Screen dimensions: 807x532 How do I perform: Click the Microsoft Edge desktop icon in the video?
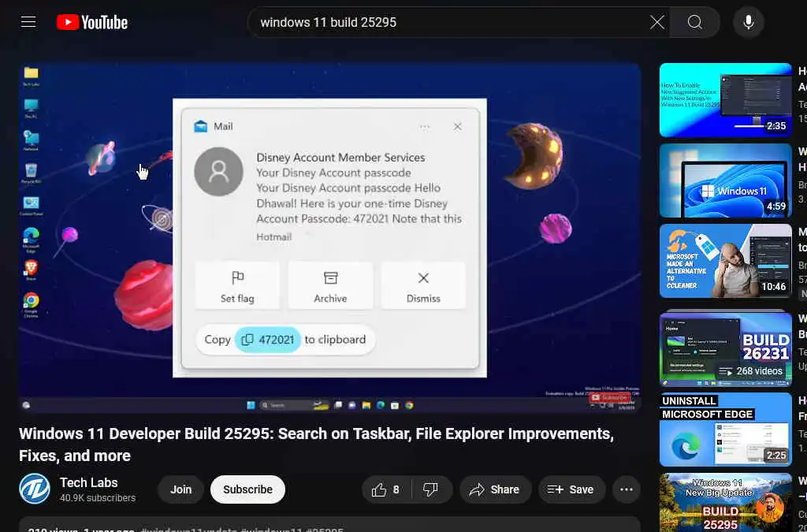[x=31, y=239]
